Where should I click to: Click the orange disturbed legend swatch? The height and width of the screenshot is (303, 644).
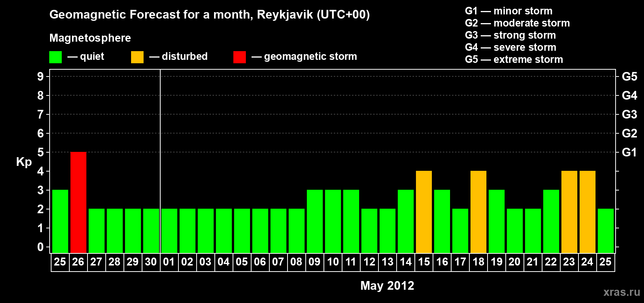[137, 57]
